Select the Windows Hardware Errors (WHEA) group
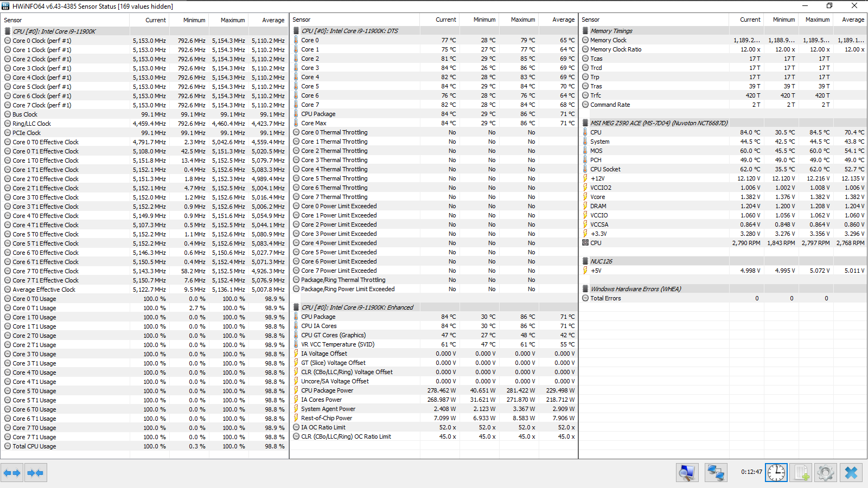 (724, 289)
